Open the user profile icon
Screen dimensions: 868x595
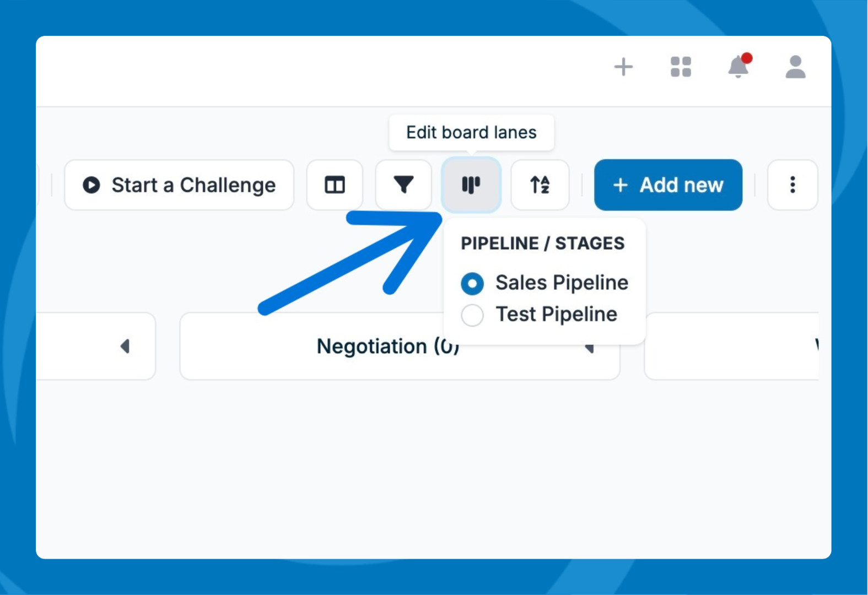795,67
